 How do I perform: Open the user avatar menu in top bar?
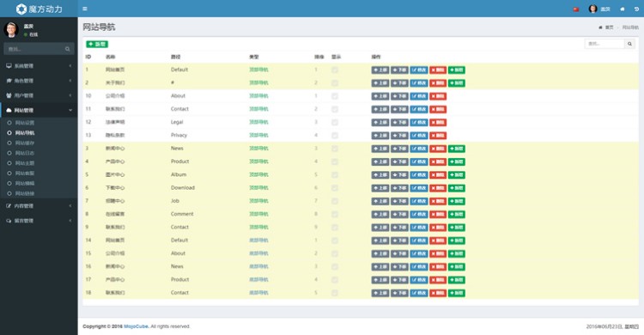pyautogui.click(x=599, y=9)
